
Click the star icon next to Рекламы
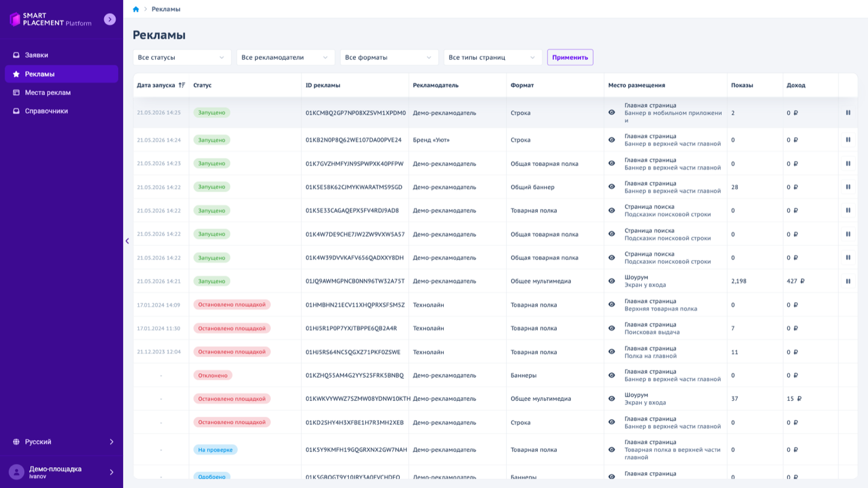tap(16, 74)
